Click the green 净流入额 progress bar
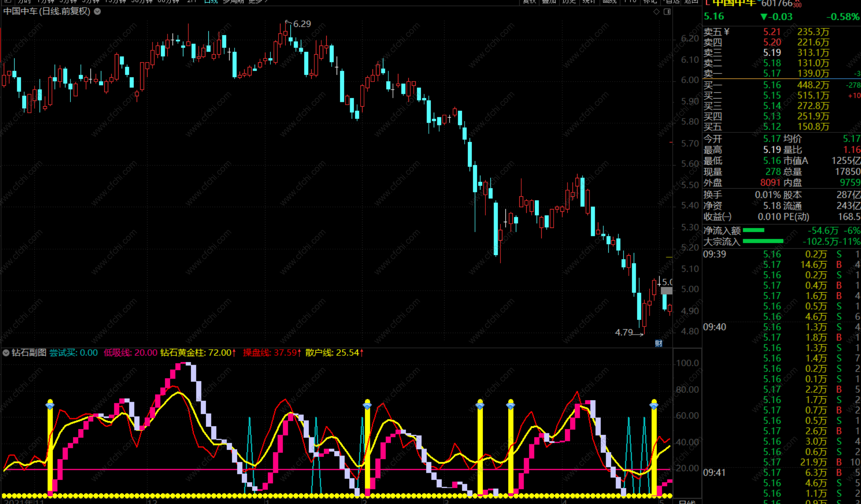This screenshot has width=861, height=504. pyautogui.click(x=753, y=230)
